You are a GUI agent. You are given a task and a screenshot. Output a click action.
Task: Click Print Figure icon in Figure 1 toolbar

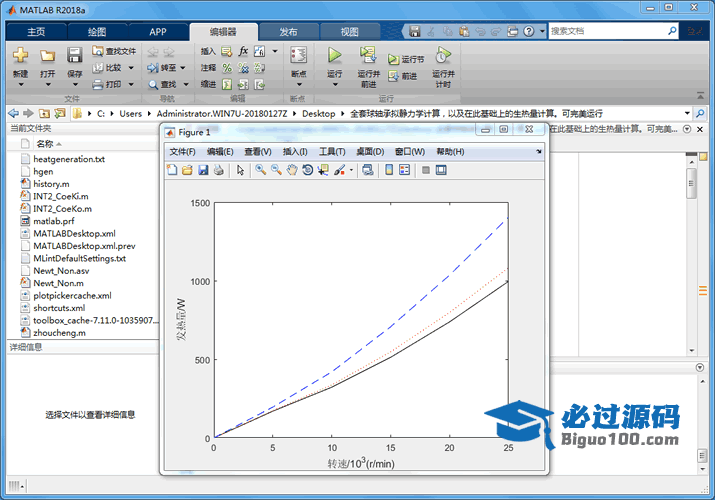click(219, 170)
